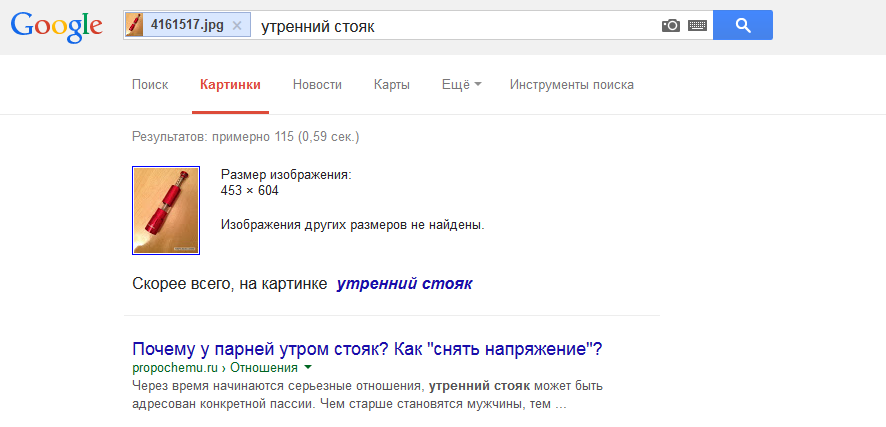Click the red object image thumbnail
The width and height of the screenshot is (886, 427).
166,210
